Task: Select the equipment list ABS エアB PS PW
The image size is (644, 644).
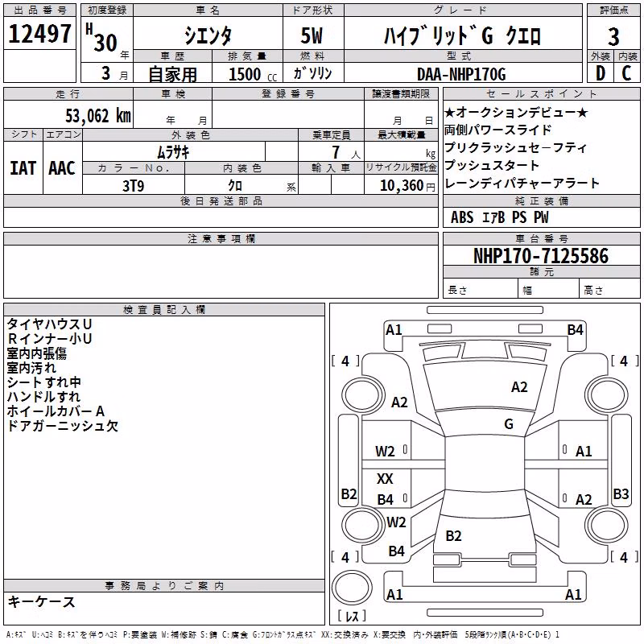Action: (499, 217)
